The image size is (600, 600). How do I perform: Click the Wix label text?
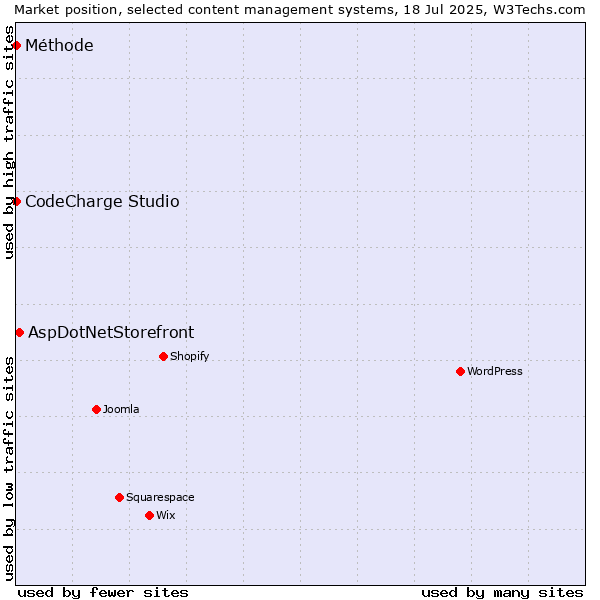coord(166,515)
